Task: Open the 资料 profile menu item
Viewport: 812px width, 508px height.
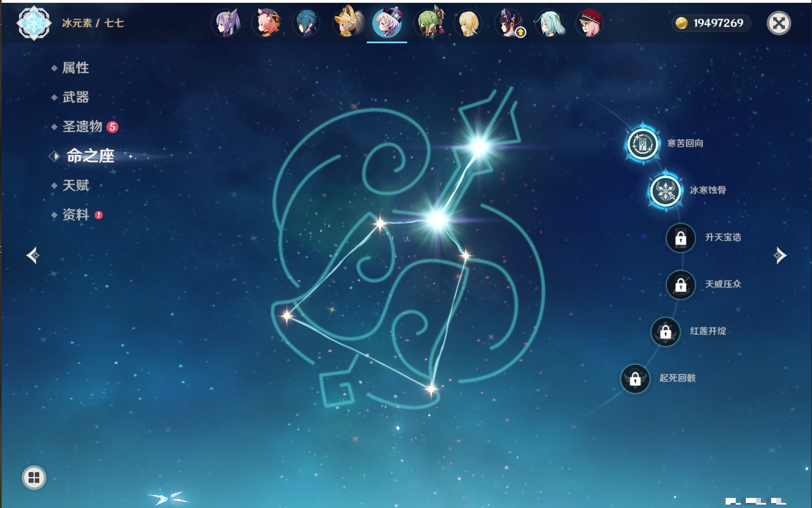Action: pos(76,215)
